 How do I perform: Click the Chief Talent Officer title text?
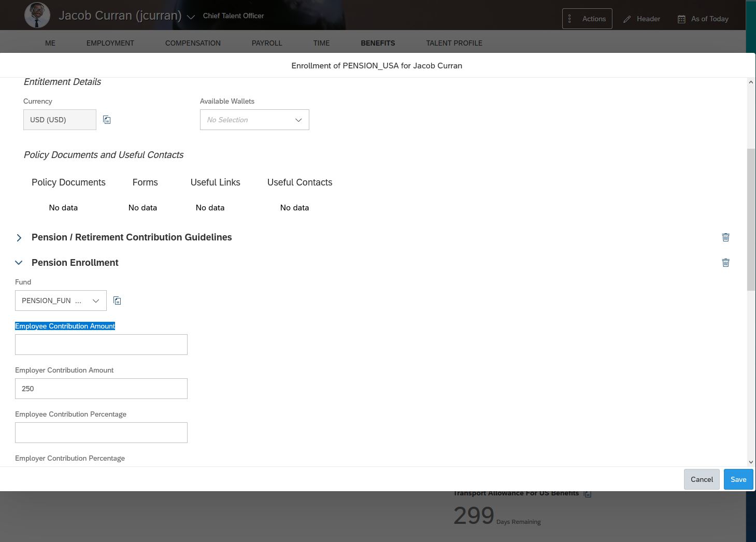(233, 16)
